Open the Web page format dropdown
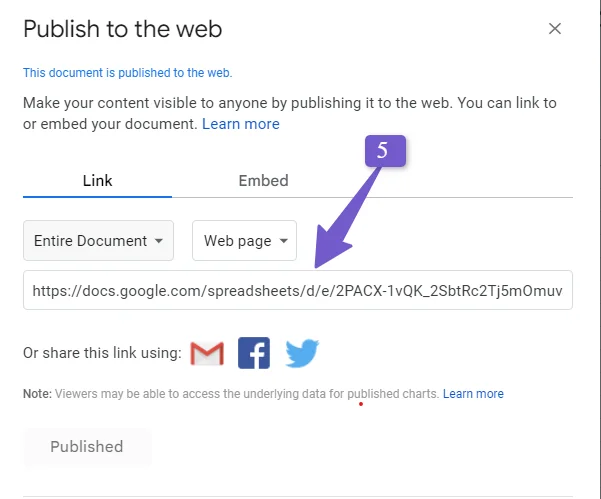The width and height of the screenshot is (601, 499). (x=244, y=241)
